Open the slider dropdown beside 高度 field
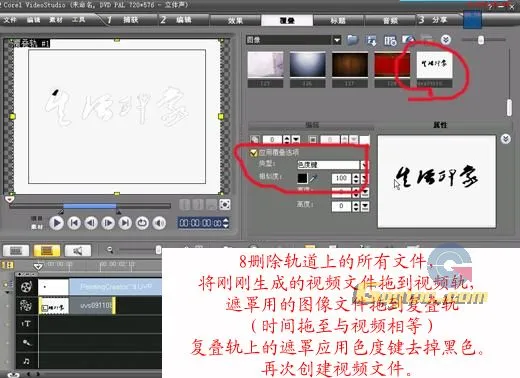The height and width of the screenshot is (378, 520). [365, 206]
